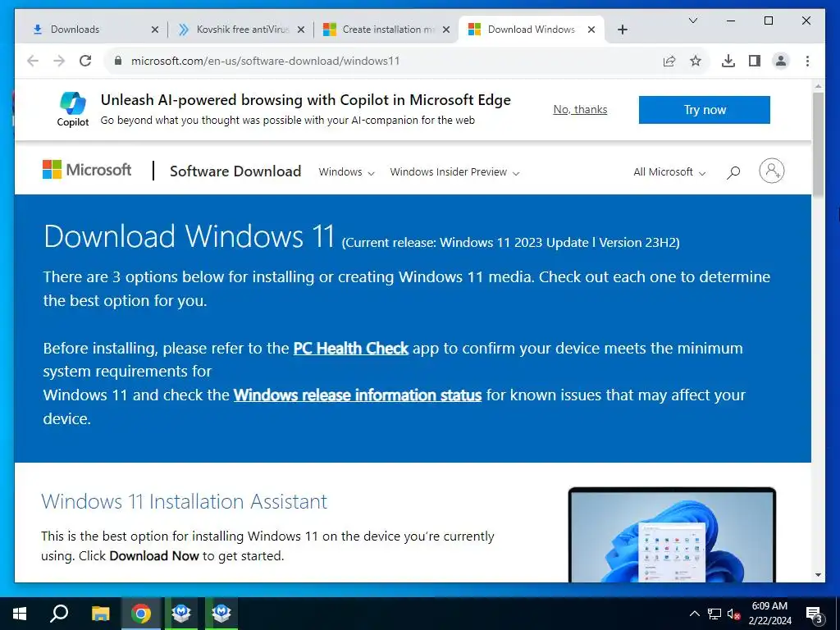The height and width of the screenshot is (630, 840).
Task: Click the page vertical scrollbar thumb
Action: [818, 144]
